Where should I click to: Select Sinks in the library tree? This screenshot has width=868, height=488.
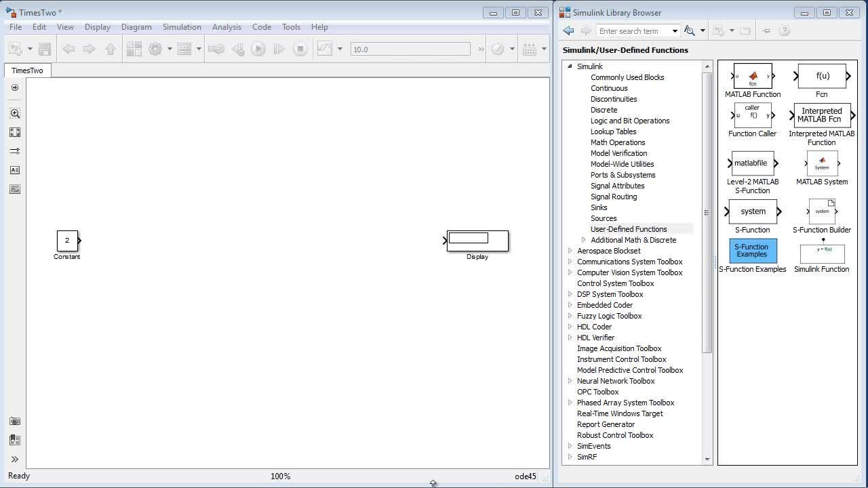pos(599,207)
